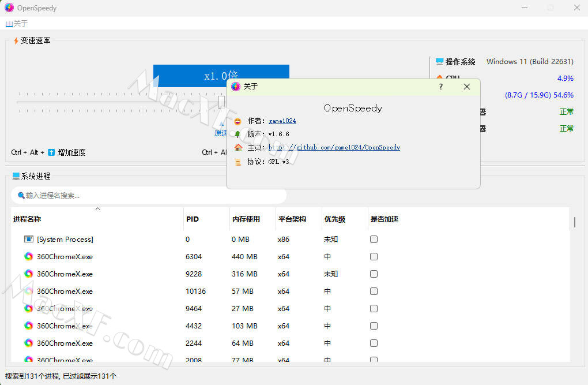
Task: Open the github.com/game1024/OpenSpeedy link
Action: (x=334, y=147)
